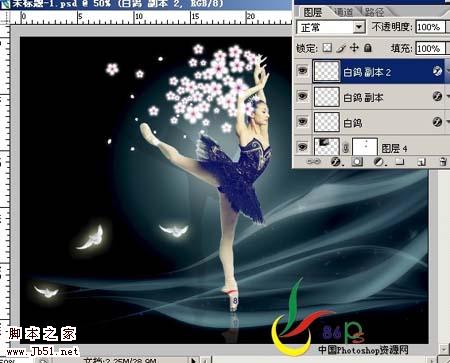Click the link layers chain icon
This screenshot has width=450, height=363.
pyautogui.click(x=313, y=162)
